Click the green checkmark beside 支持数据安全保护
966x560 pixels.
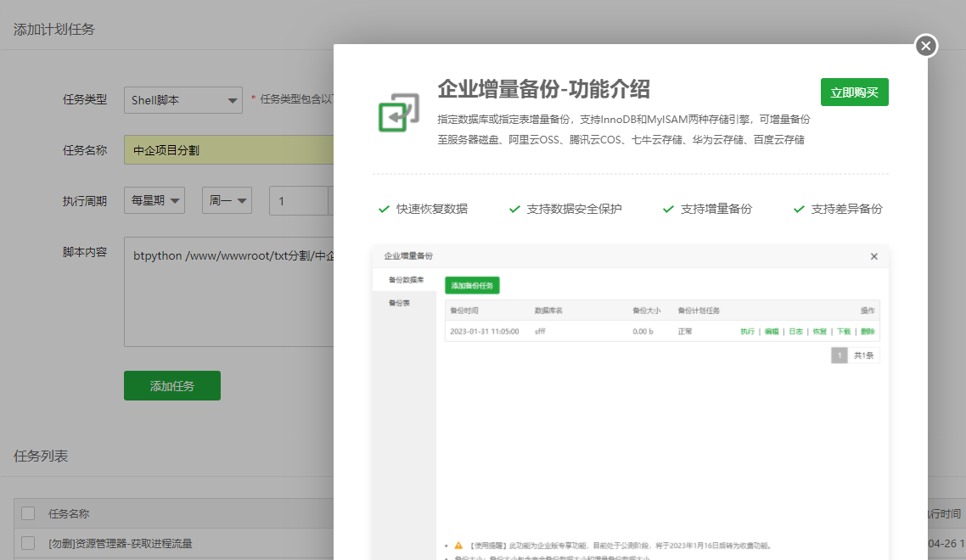tap(514, 209)
